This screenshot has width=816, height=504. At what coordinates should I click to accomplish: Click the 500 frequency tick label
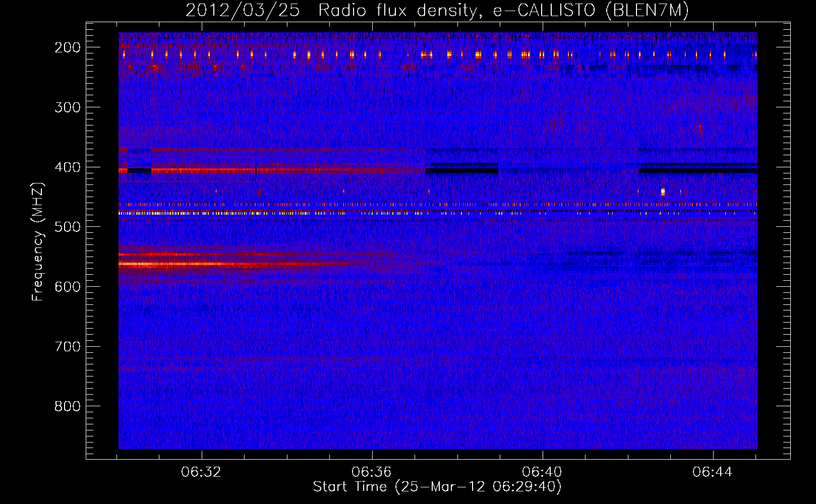tap(68, 227)
